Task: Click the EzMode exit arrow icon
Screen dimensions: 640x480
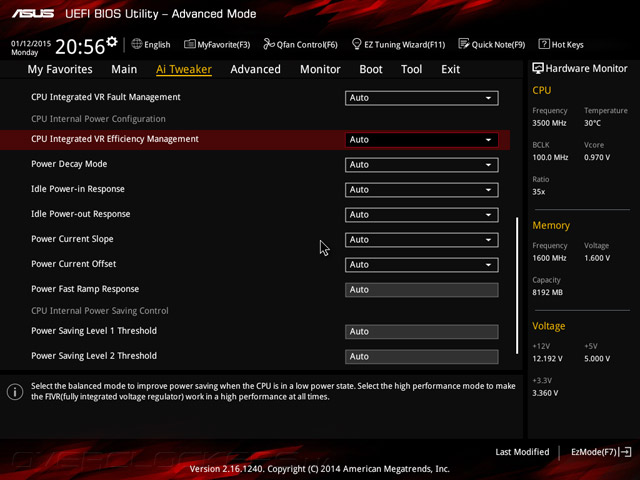Action: point(626,452)
